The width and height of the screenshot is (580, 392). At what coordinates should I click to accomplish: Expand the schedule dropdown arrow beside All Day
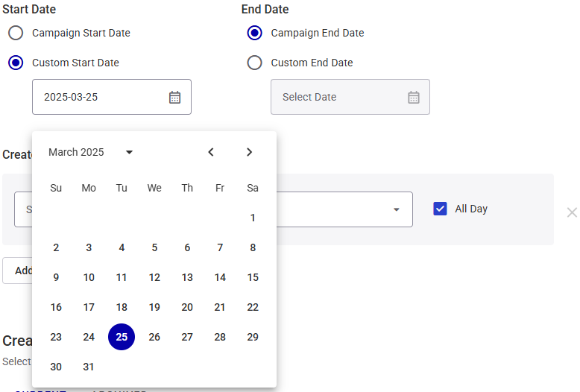(x=397, y=209)
